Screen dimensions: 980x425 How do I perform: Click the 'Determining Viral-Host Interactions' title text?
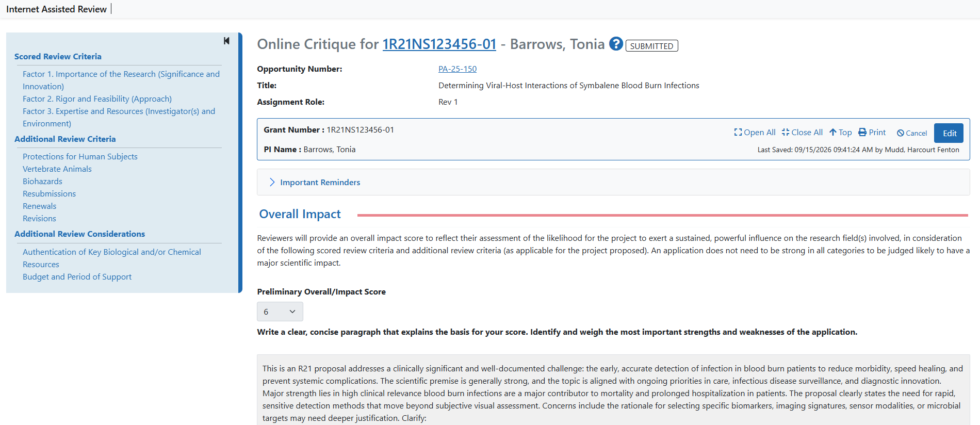[x=569, y=86]
